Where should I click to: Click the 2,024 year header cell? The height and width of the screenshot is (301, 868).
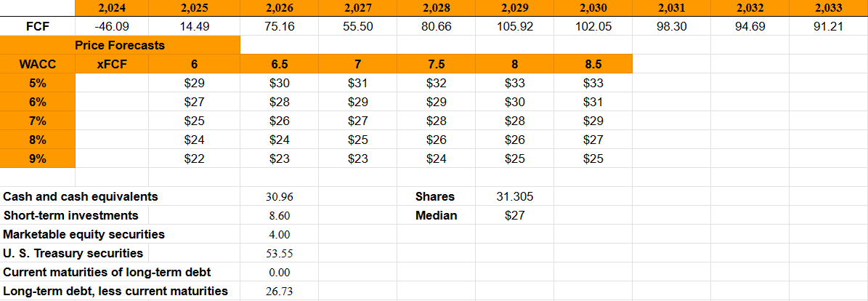(x=112, y=9)
